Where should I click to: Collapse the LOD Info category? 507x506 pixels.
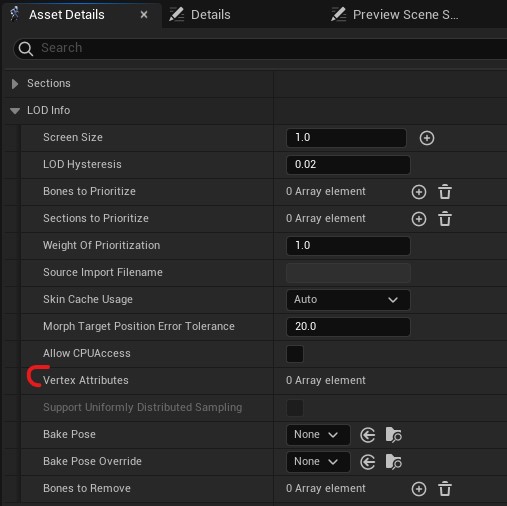[15, 111]
